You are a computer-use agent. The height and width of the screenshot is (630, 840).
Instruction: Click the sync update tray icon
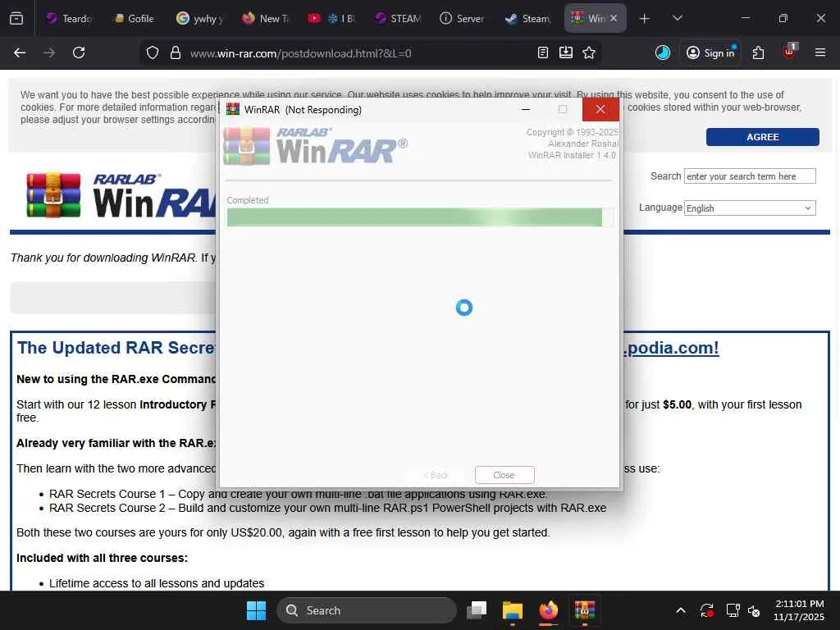706,610
